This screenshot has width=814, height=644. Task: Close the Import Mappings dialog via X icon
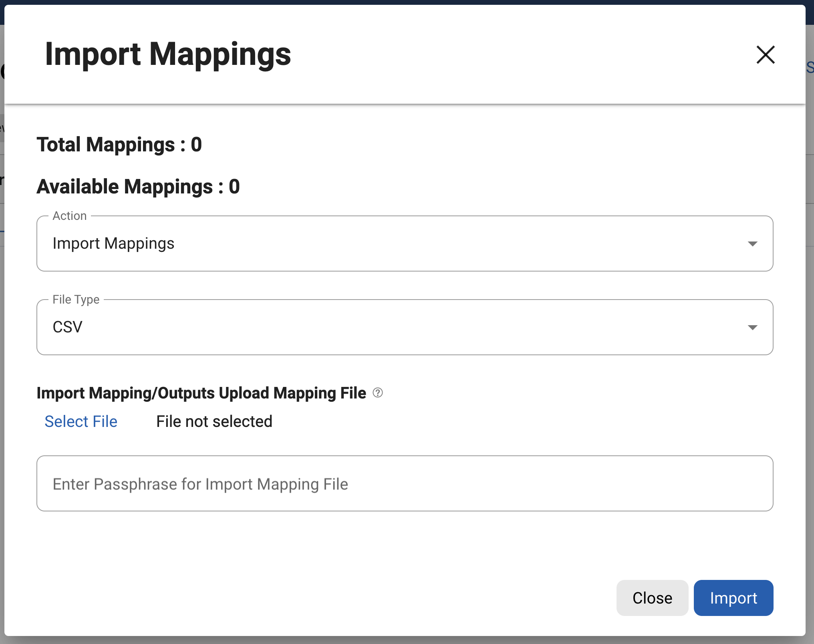[x=766, y=55]
